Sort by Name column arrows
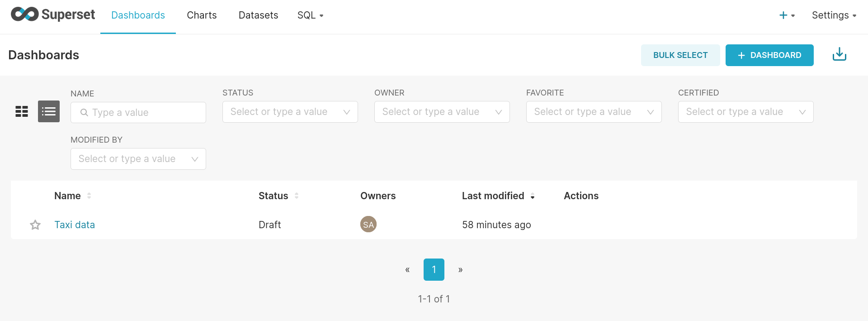The height and width of the screenshot is (321, 868). click(x=89, y=196)
